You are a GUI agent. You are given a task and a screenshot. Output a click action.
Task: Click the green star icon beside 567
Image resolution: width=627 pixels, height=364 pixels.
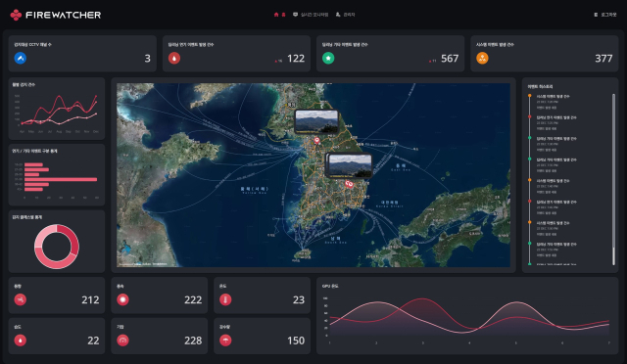[x=328, y=59]
